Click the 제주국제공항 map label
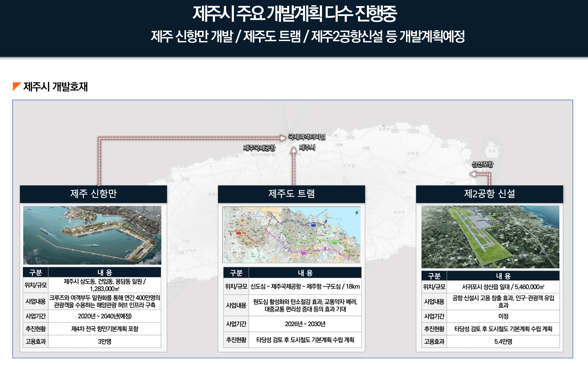 pyautogui.click(x=259, y=148)
